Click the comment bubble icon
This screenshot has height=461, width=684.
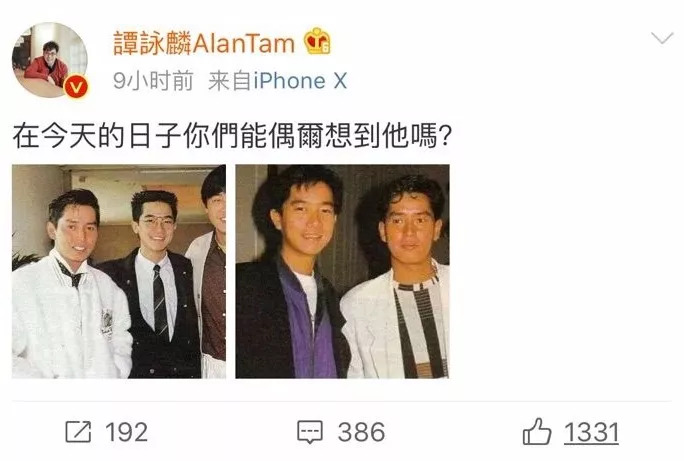click(x=310, y=432)
